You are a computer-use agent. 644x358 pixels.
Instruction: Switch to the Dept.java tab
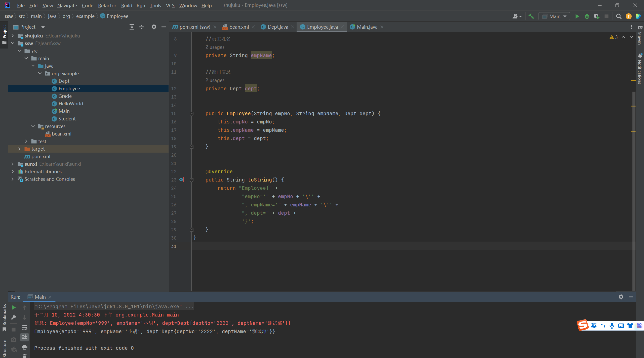pyautogui.click(x=277, y=27)
